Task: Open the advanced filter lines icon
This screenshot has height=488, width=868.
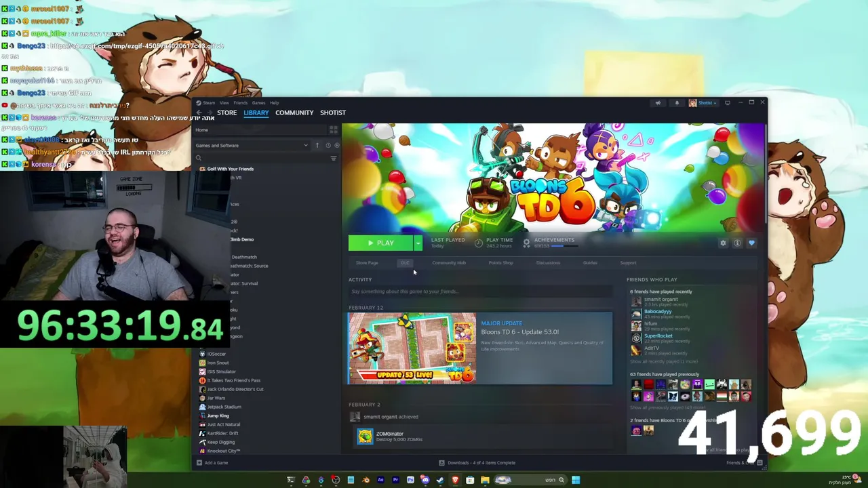Action: (333, 158)
